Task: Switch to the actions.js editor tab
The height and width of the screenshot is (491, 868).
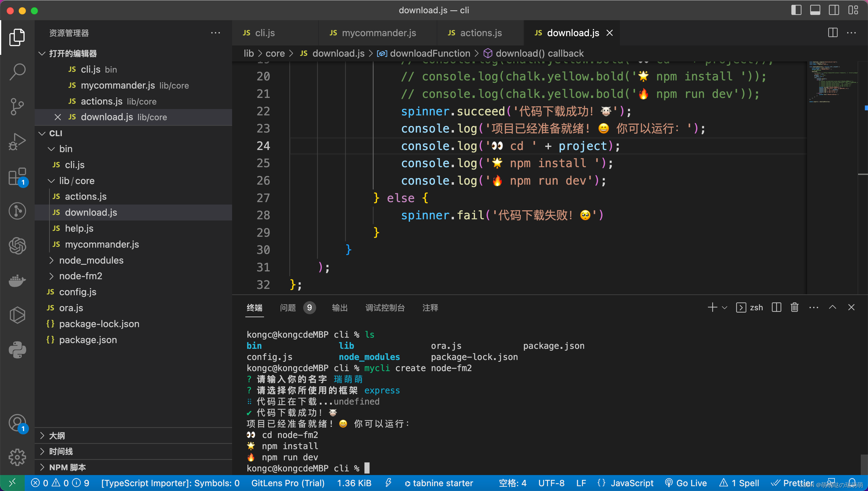Action: (480, 33)
